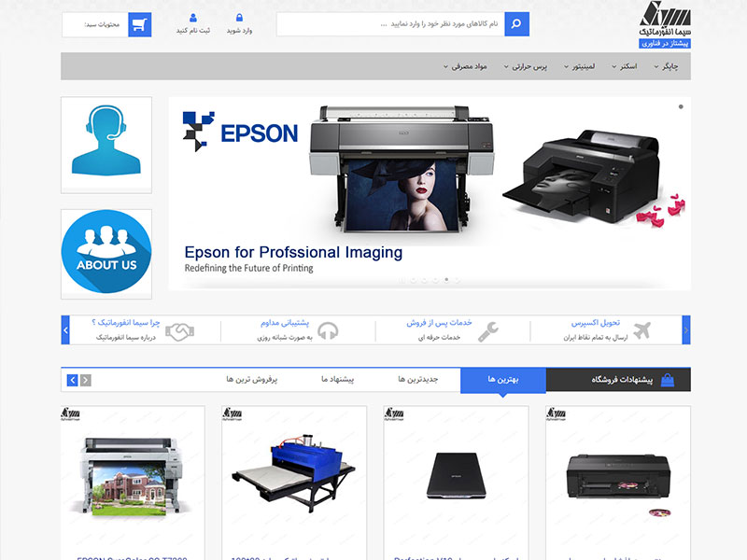Select the بهترین ها tab
Viewport: 747px width, 560px height.
pyautogui.click(x=503, y=380)
